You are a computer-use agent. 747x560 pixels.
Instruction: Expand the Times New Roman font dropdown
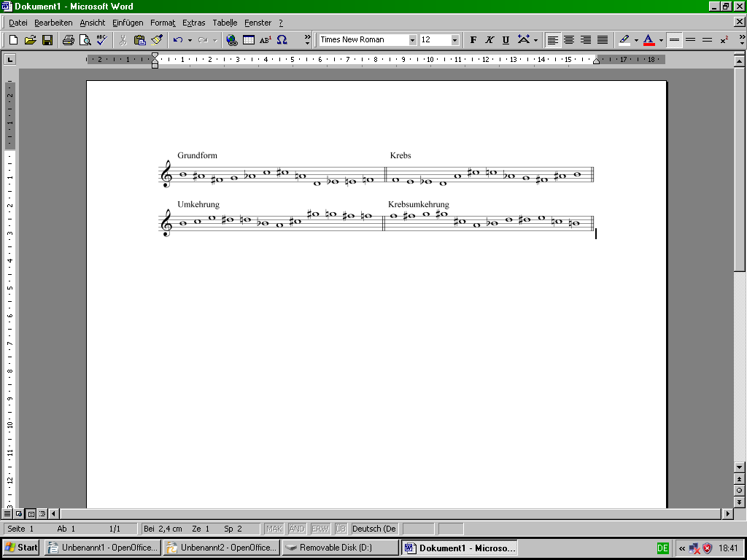pos(412,40)
